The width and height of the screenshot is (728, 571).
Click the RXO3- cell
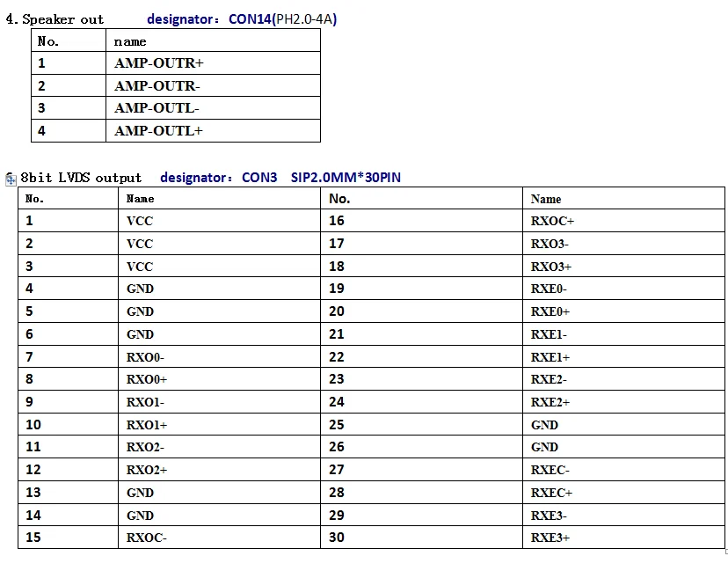click(x=623, y=244)
